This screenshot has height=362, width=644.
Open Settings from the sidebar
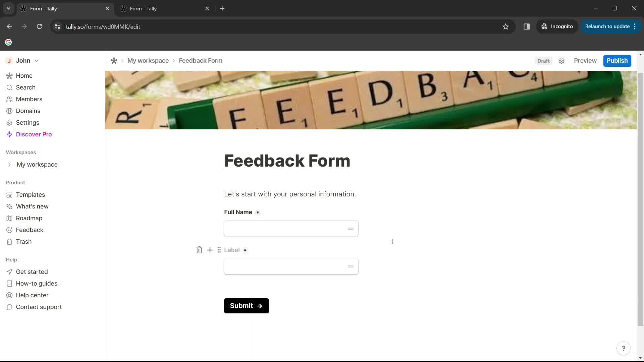(28, 122)
